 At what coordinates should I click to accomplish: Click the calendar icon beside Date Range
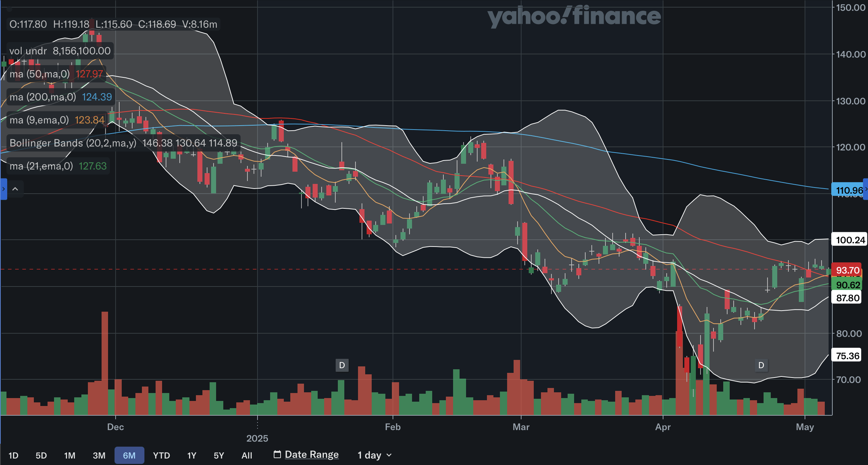pos(277,455)
